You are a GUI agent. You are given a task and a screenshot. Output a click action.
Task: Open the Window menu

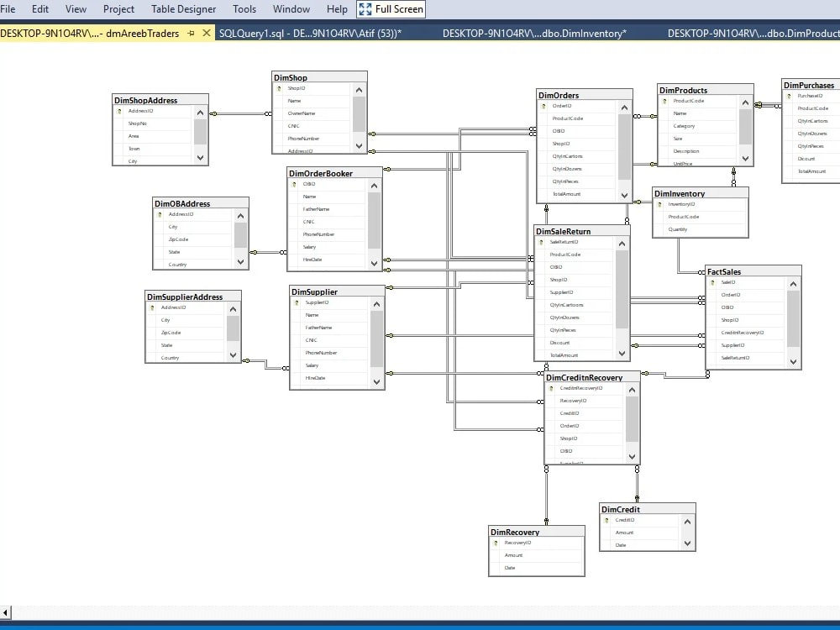[x=291, y=9]
